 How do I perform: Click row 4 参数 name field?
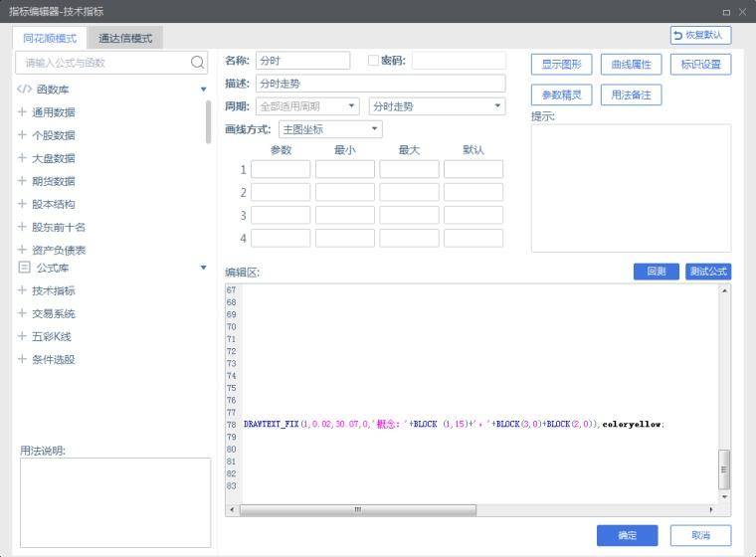coord(281,239)
